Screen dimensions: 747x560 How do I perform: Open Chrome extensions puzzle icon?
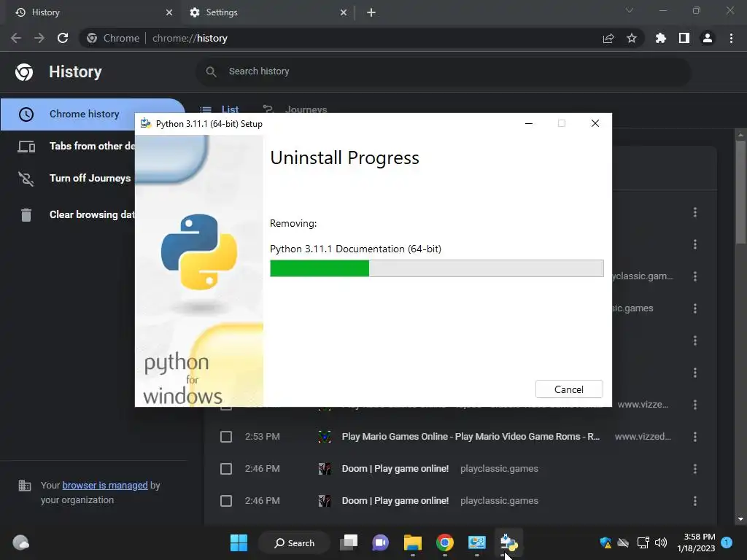[x=661, y=38]
